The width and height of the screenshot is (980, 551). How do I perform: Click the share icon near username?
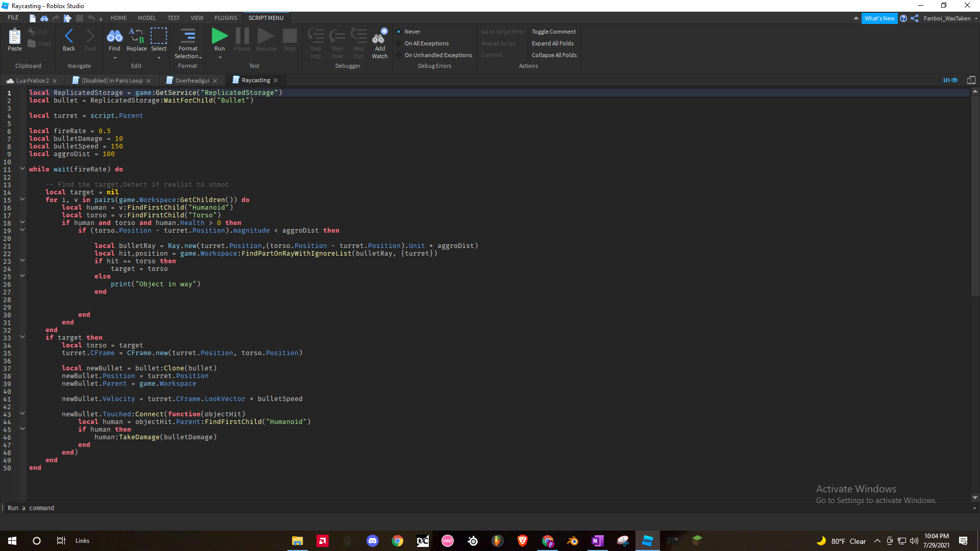pyautogui.click(x=915, y=18)
